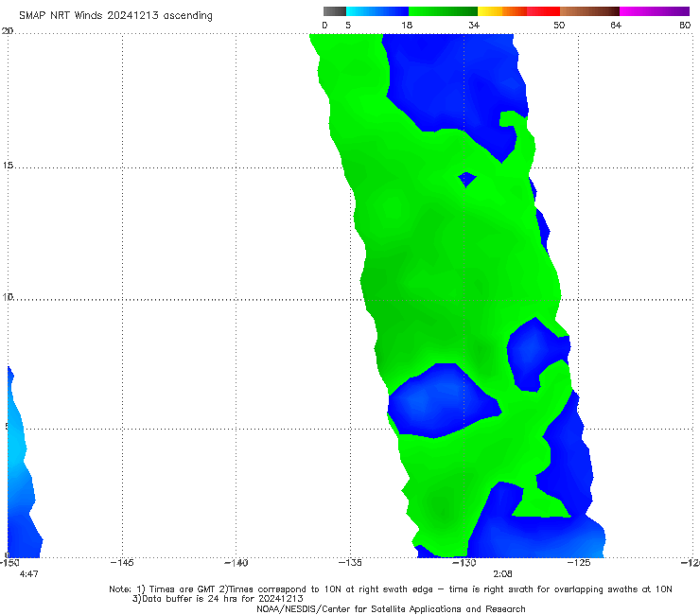
Task: Click swath time label '2:08'
Action: pyautogui.click(x=502, y=574)
